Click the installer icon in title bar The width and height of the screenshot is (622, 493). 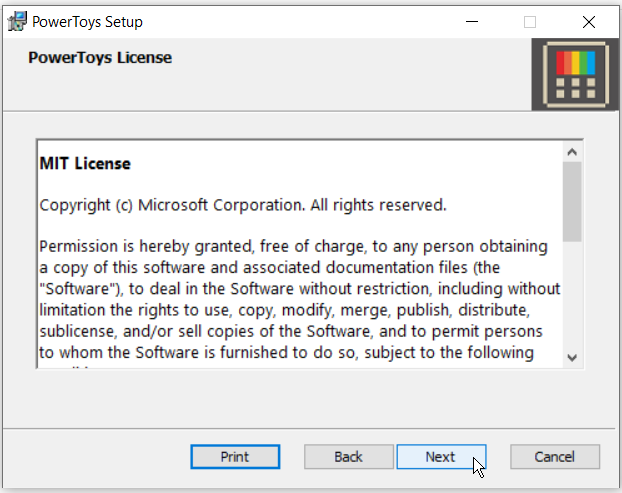click(17, 21)
